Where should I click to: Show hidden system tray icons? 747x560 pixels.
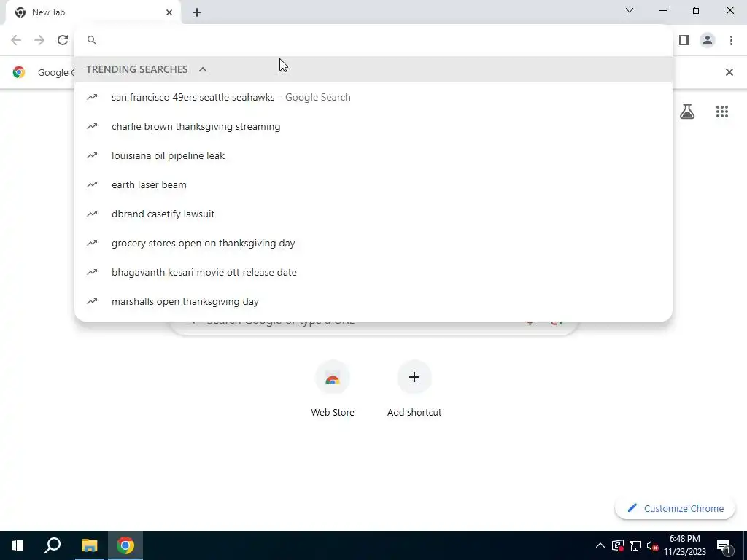pyautogui.click(x=600, y=545)
